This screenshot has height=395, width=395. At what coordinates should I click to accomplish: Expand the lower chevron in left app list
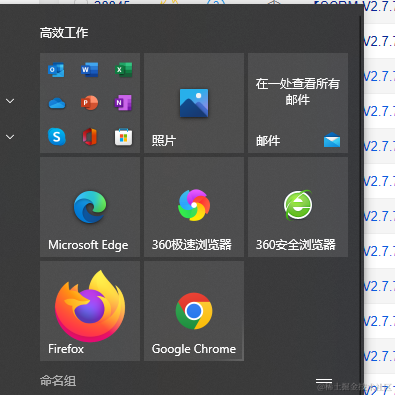point(10,137)
